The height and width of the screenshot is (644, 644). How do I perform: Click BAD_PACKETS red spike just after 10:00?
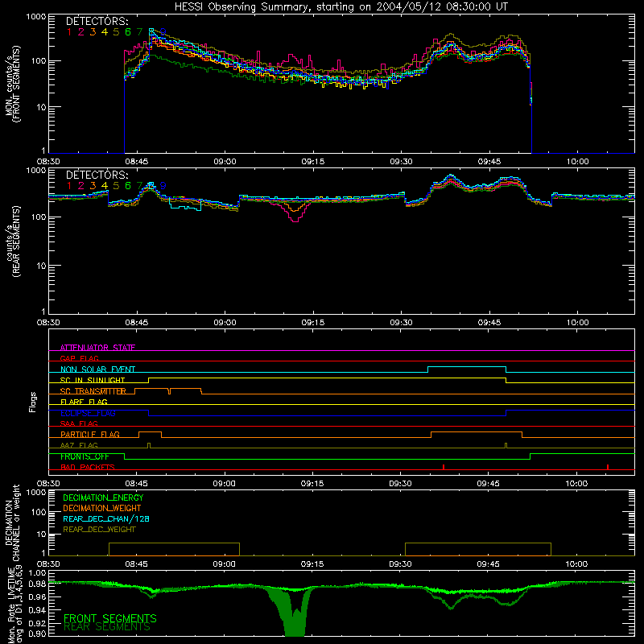(x=608, y=467)
